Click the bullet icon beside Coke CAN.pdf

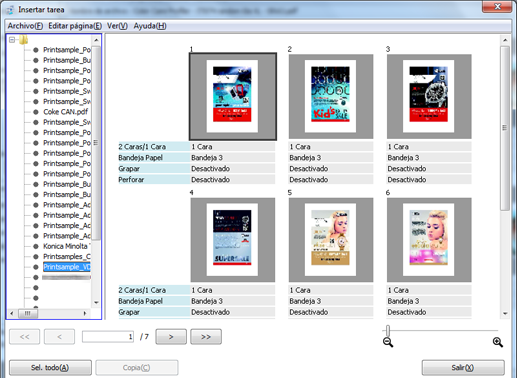pos(36,112)
